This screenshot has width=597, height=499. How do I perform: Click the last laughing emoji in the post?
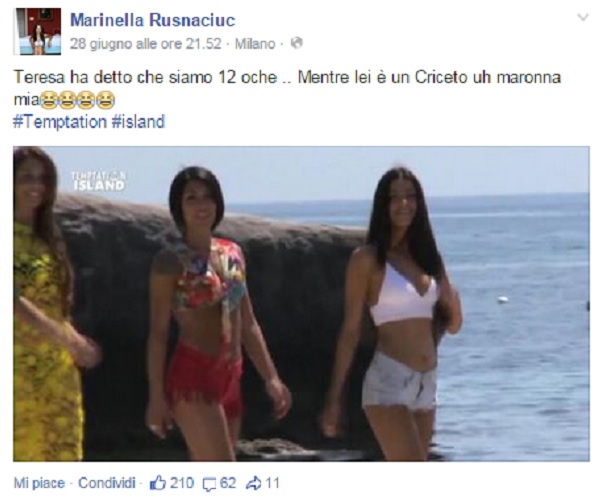pyautogui.click(x=105, y=100)
